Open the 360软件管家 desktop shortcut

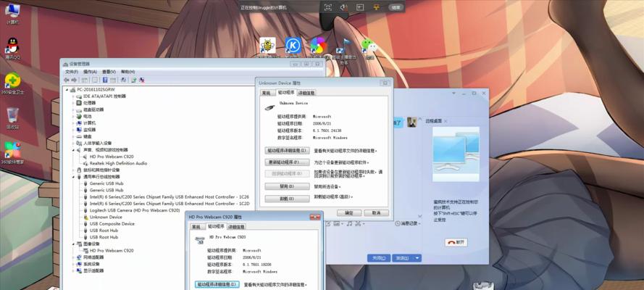[13, 153]
